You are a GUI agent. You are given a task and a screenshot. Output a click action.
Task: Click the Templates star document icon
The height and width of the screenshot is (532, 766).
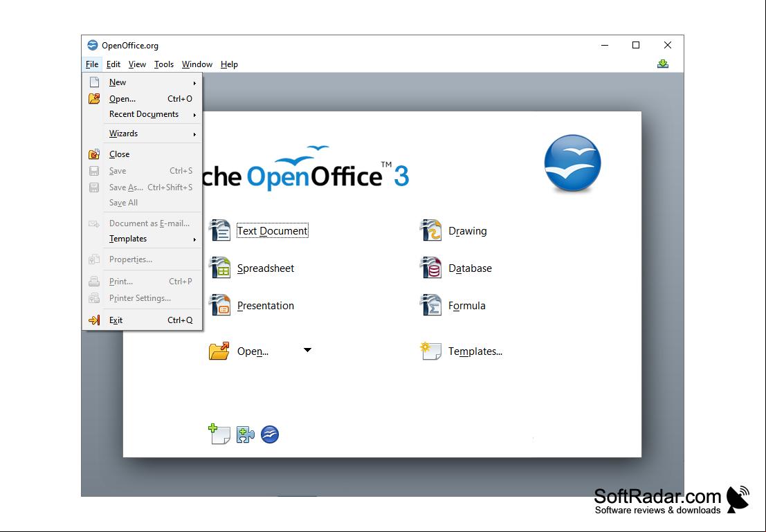431,351
